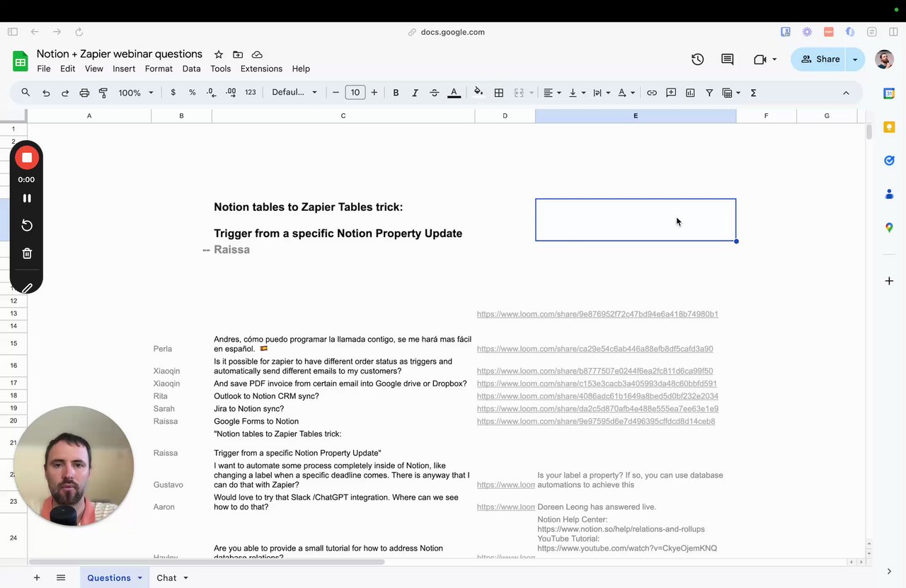Open the Share options dropdown arrow
This screenshot has width=906, height=588.
(855, 59)
